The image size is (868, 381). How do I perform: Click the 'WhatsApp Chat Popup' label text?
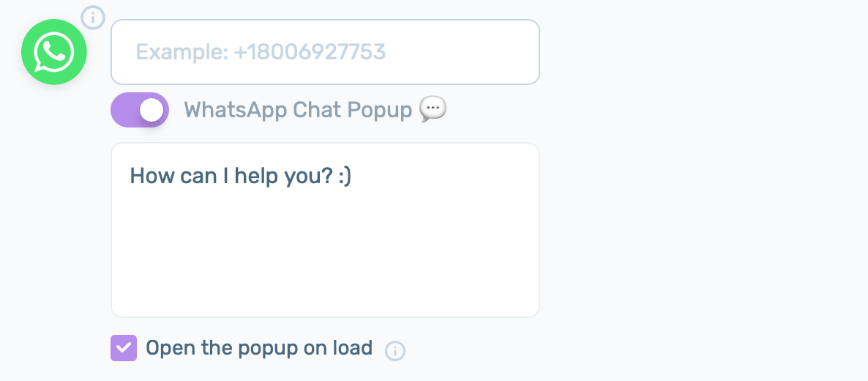pyautogui.click(x=298, y=110)
